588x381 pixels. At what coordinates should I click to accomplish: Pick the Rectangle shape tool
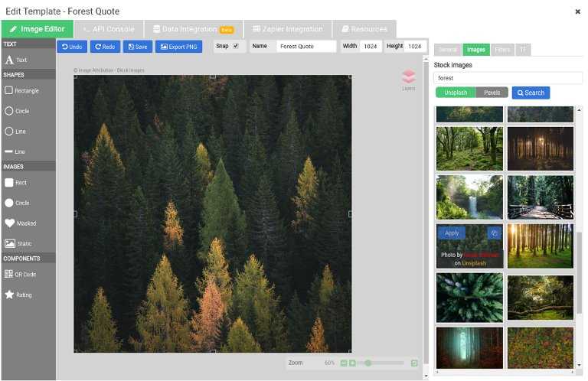coord(21,90)
